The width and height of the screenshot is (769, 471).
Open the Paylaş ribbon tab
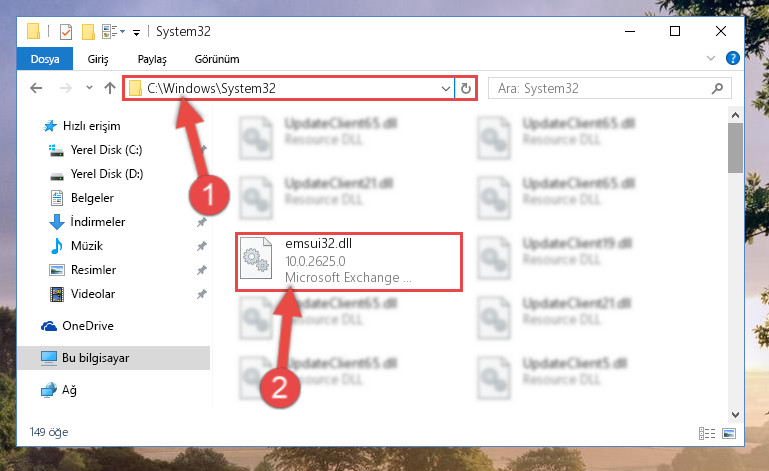(x=152, y=59)
